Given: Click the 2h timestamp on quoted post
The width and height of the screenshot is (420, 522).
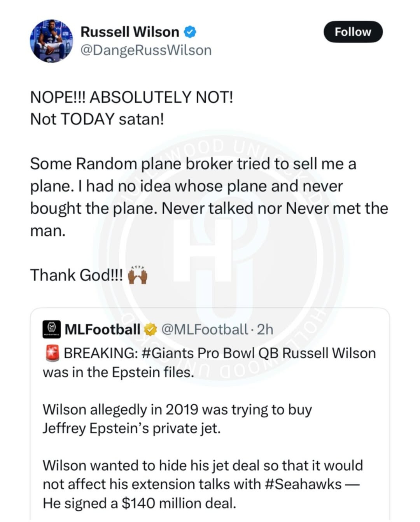Looking at the screenshot, I should coord(265,329).
